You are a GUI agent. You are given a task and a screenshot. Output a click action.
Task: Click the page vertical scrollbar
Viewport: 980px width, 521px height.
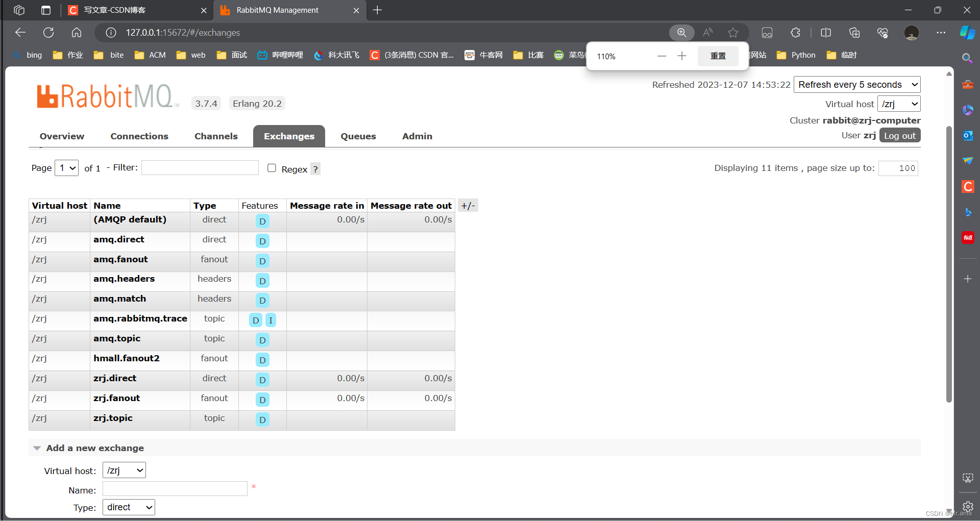[949, 264]
